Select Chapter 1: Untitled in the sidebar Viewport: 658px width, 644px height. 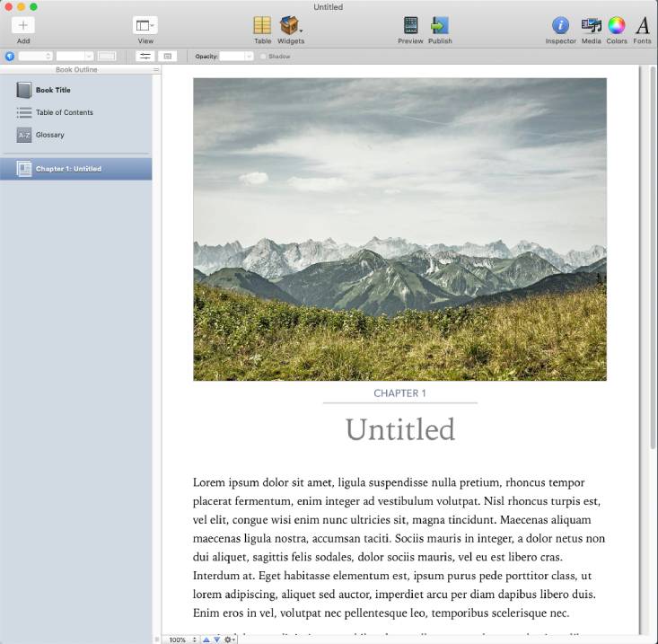click(68, 169)
